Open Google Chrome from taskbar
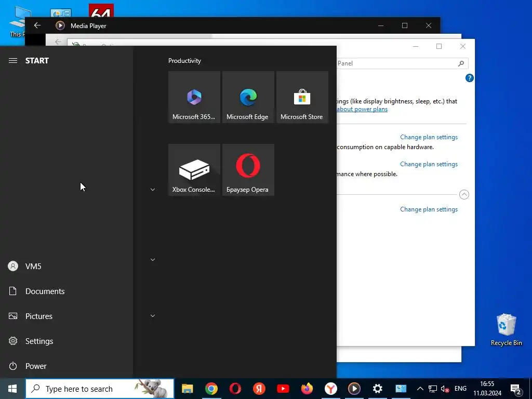Viewport: 532px width, 399px height. point(211,389)
